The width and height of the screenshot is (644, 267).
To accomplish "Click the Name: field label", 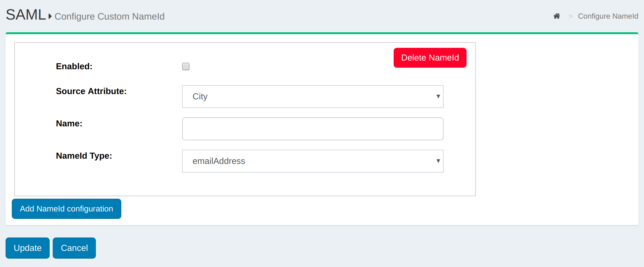I will coord(69,124).
